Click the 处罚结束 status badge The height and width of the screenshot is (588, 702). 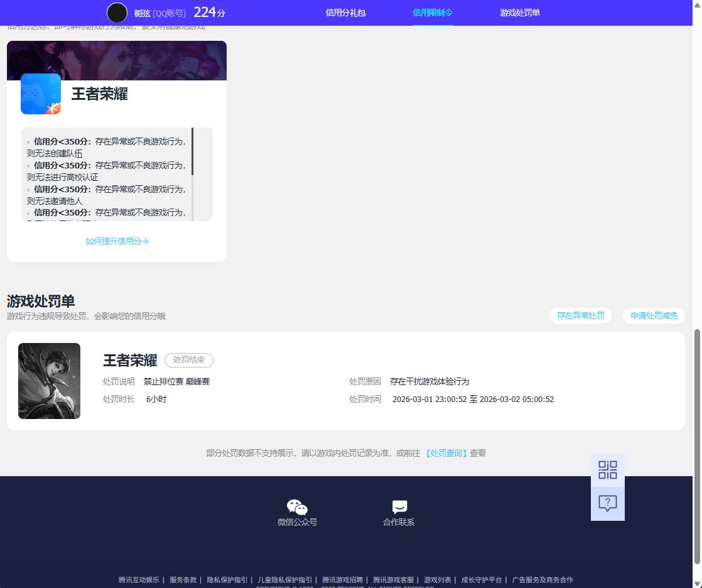(189, 360)
